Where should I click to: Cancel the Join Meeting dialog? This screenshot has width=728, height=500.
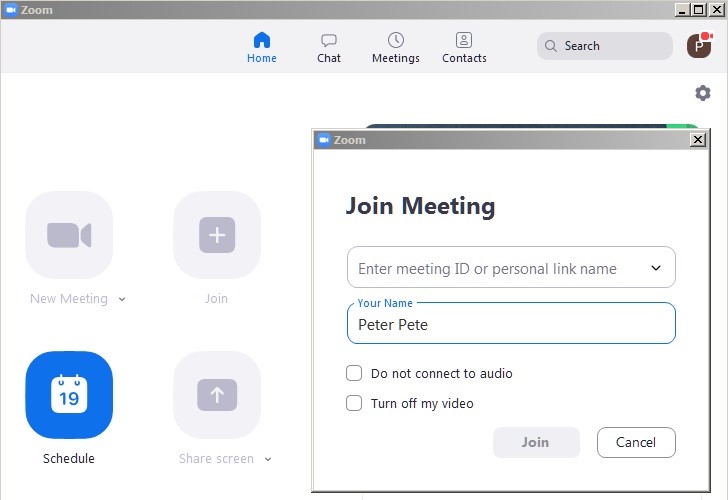coord(636,442)
